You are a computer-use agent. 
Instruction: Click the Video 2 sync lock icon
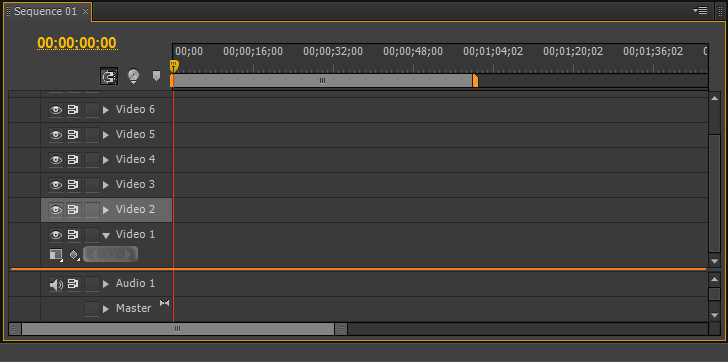[x=73, y=210]
